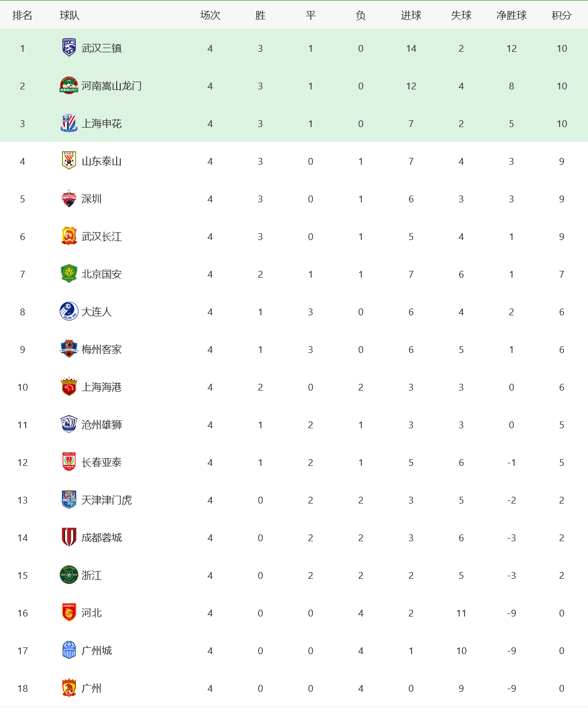Click the 成都蓉城 striped shield logo
Screen dimensions: 588x708
click(69, 538)
